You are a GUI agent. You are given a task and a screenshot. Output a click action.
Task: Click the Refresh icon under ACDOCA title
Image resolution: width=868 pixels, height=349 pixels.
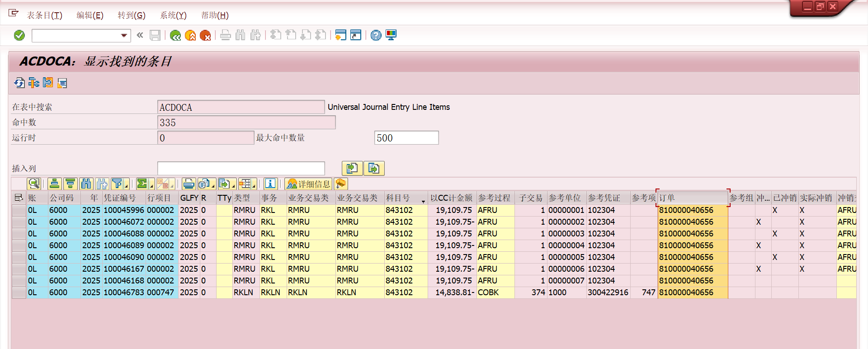(19, 83)
